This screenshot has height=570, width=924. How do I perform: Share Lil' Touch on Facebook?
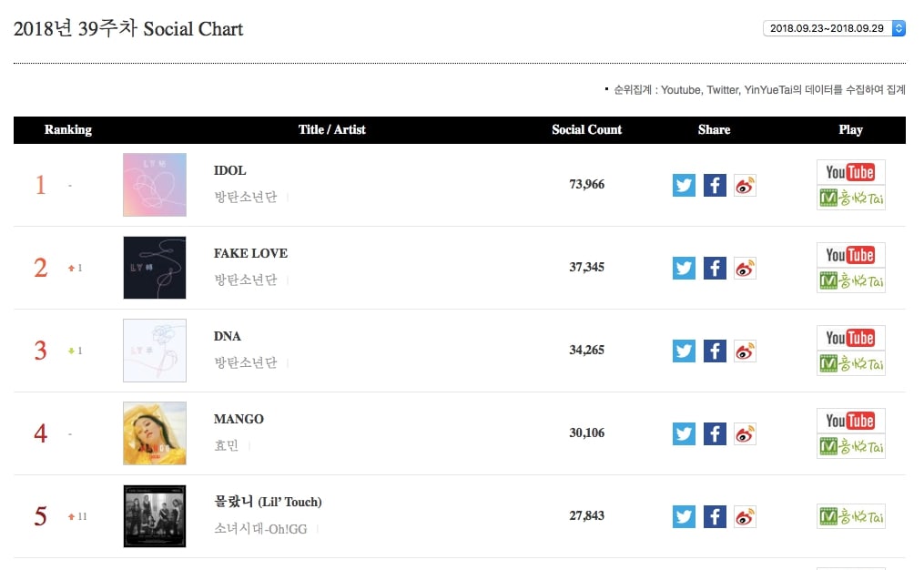coord(715,517)
